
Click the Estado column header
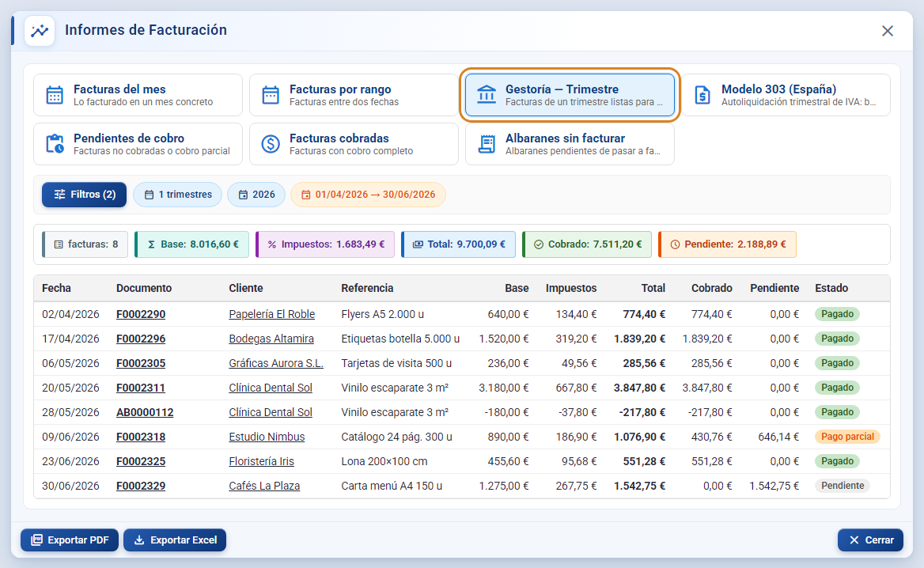(x=831, y=288)
